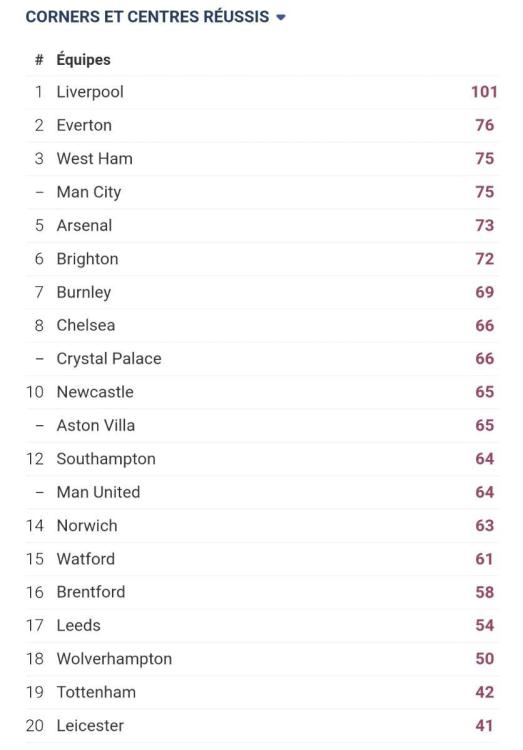Click Southampton team name
This screenshot has height=750, width=523.
106,459
